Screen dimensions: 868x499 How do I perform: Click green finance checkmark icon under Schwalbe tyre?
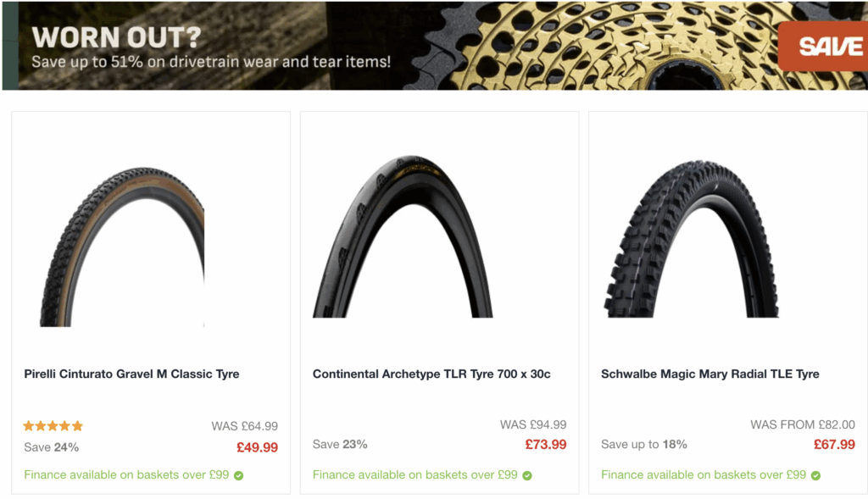point(815,475)
